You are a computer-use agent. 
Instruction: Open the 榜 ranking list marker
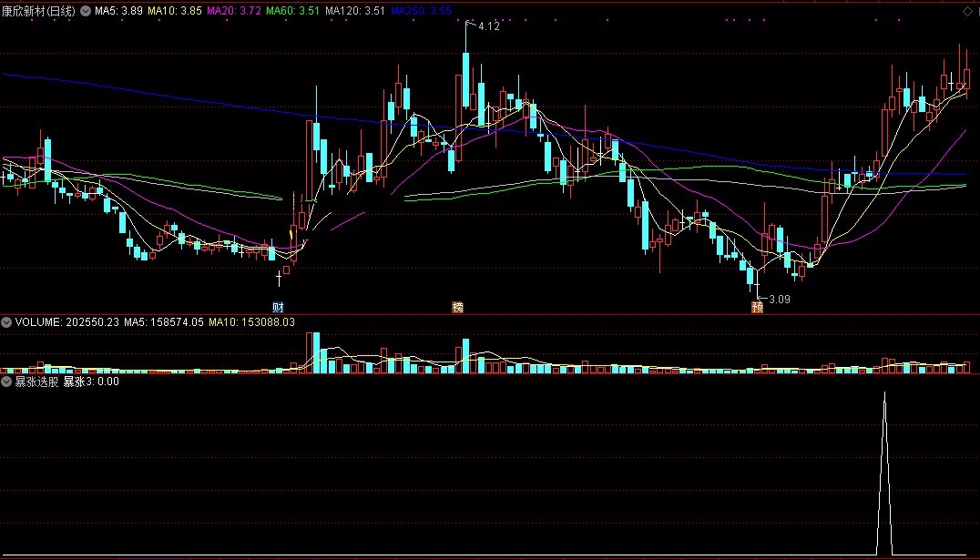(457, 308)
